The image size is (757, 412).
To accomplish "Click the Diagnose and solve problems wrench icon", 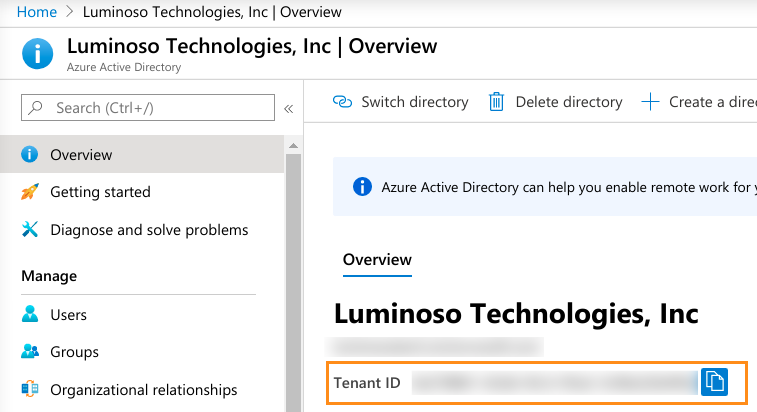I will click(x=29, y=229).
